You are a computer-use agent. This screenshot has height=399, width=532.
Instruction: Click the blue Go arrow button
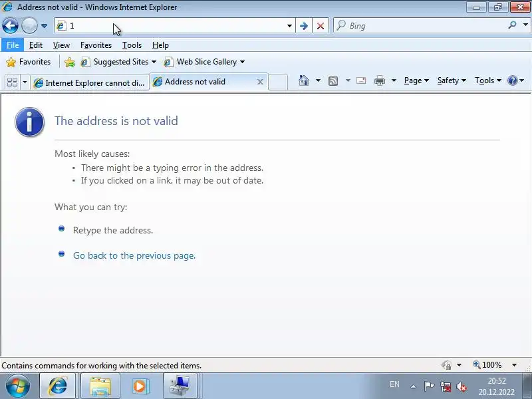304,26
